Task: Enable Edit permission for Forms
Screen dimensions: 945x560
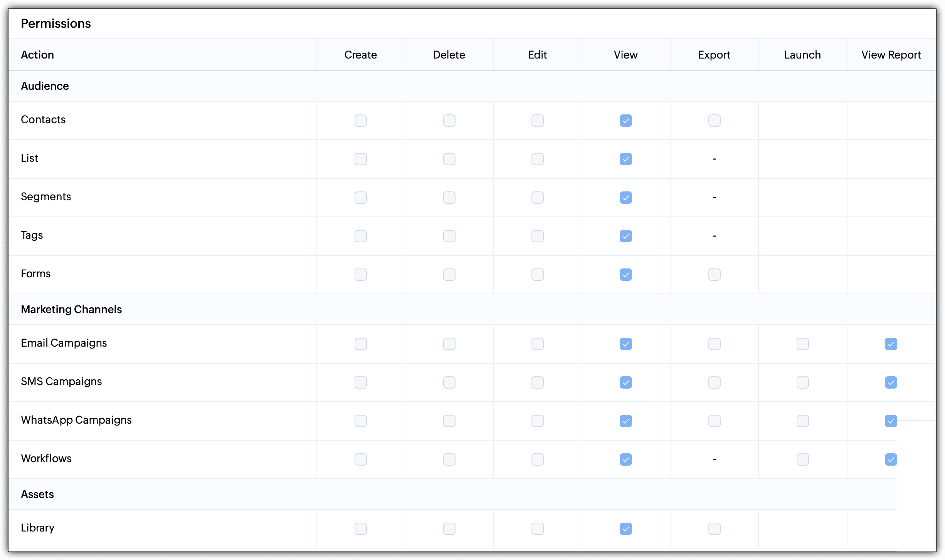Action: (x=537, y=275)
